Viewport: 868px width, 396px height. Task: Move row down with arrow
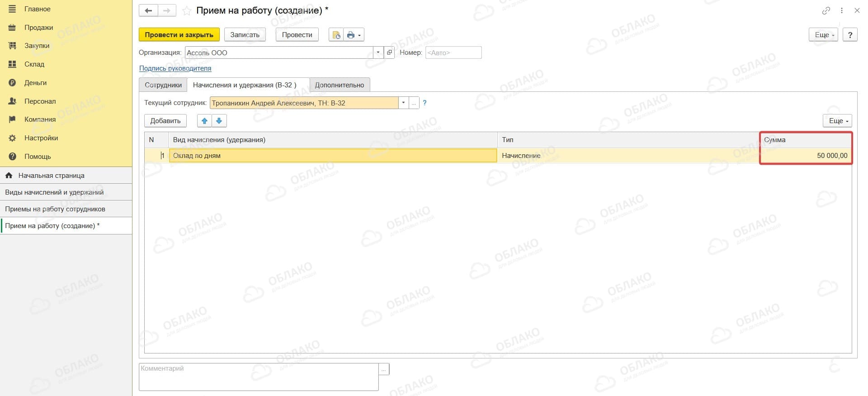219,121
